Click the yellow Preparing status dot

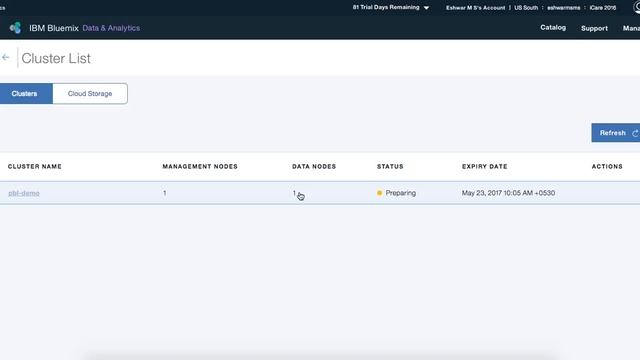point(380,193)
